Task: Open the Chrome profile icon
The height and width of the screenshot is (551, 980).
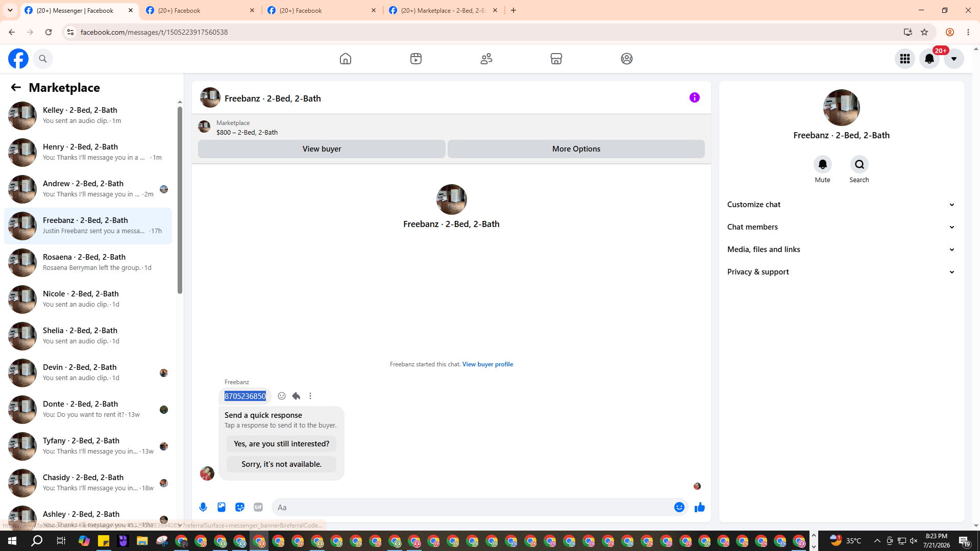Action: [950, 32]
